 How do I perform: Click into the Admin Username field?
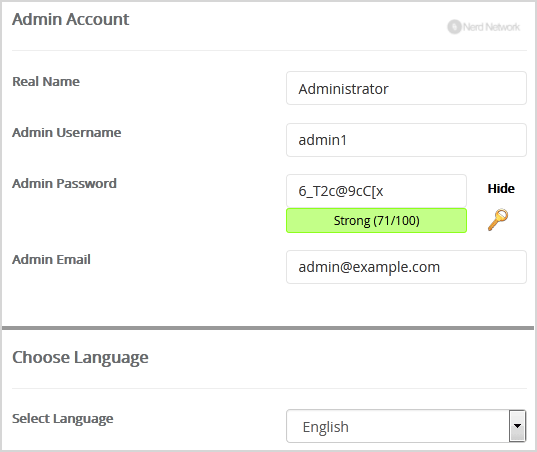click(406, 140)
